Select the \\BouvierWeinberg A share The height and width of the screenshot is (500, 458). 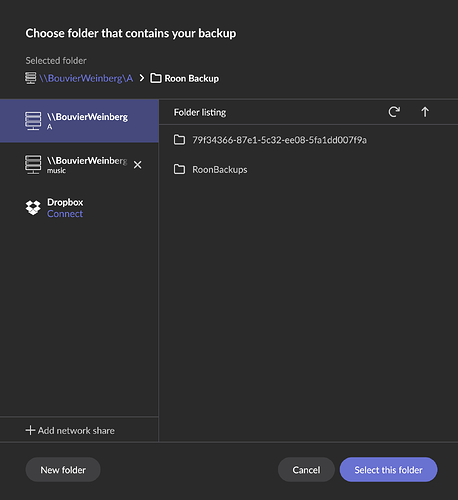click(79, 121)
